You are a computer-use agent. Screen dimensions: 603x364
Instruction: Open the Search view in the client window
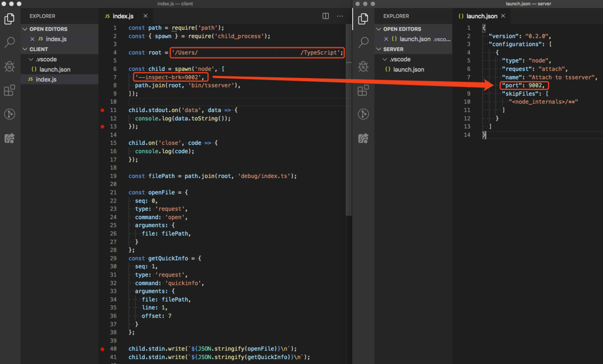pos(9,42)
